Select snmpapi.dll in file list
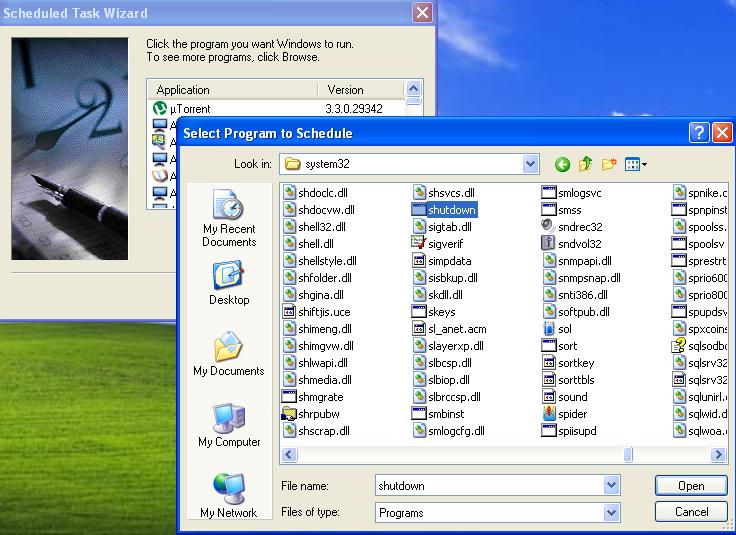This screenshot has width=736, height=535. point(577,261)
